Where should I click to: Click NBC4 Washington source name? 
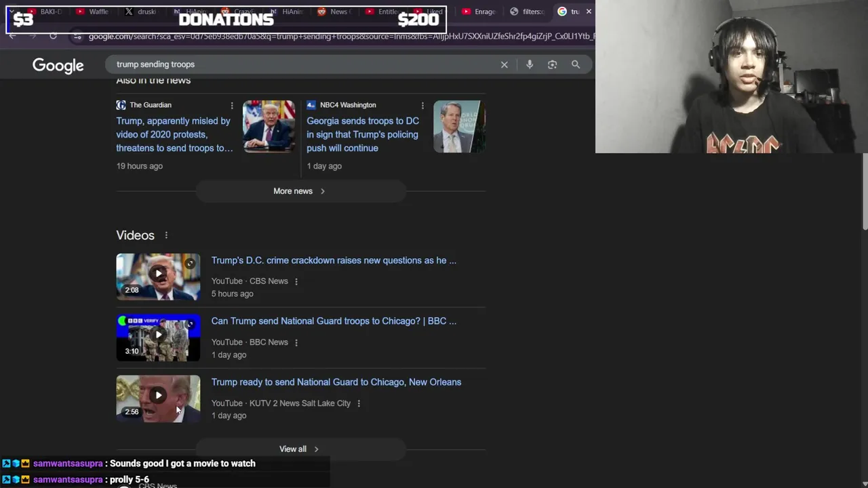pyautogui.click(x=348, y=105)
